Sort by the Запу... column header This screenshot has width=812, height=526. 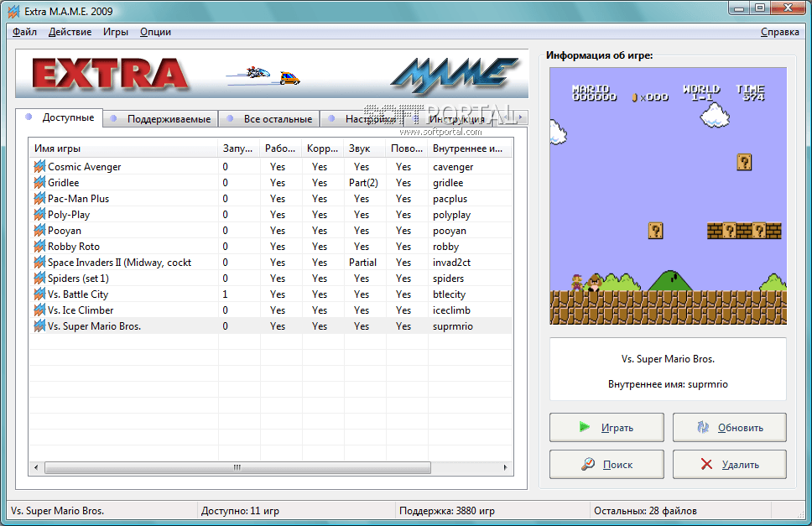(239, 148)
